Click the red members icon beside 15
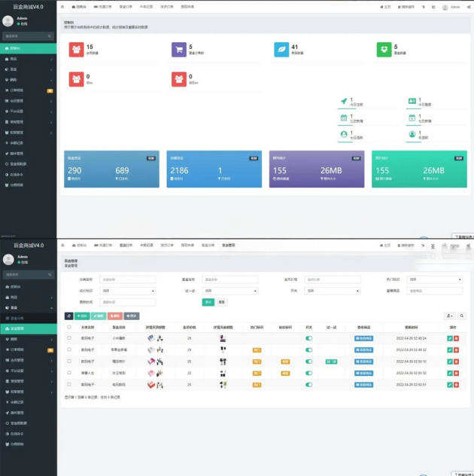The width and height of the screenshot is (474, 476). (x=76, y=50)
